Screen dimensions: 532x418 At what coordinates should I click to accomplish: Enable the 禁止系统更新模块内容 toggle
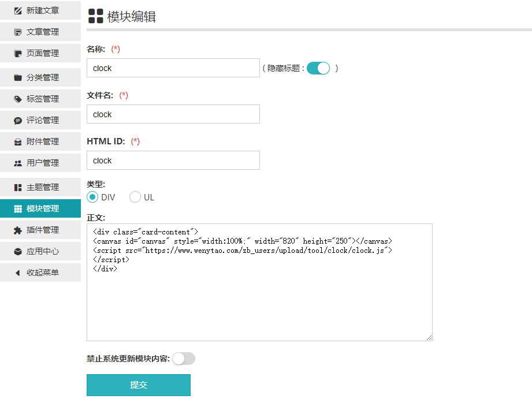point(184,359)
